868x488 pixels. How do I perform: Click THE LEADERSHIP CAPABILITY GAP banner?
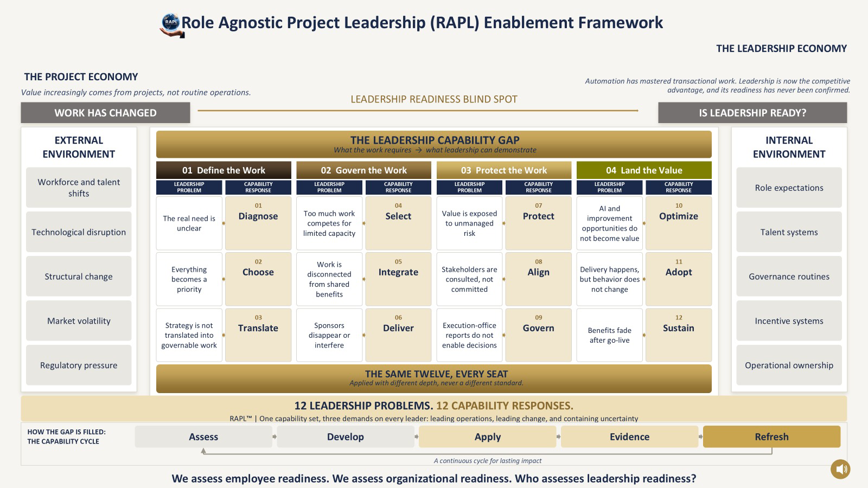tap(434, 144)
